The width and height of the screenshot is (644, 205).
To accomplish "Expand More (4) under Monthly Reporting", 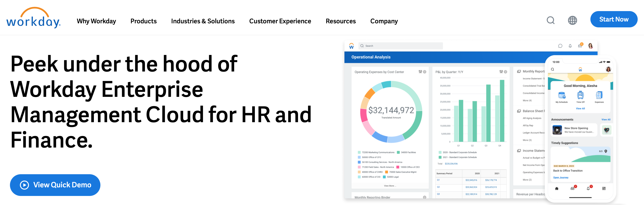I will [527, 101].
